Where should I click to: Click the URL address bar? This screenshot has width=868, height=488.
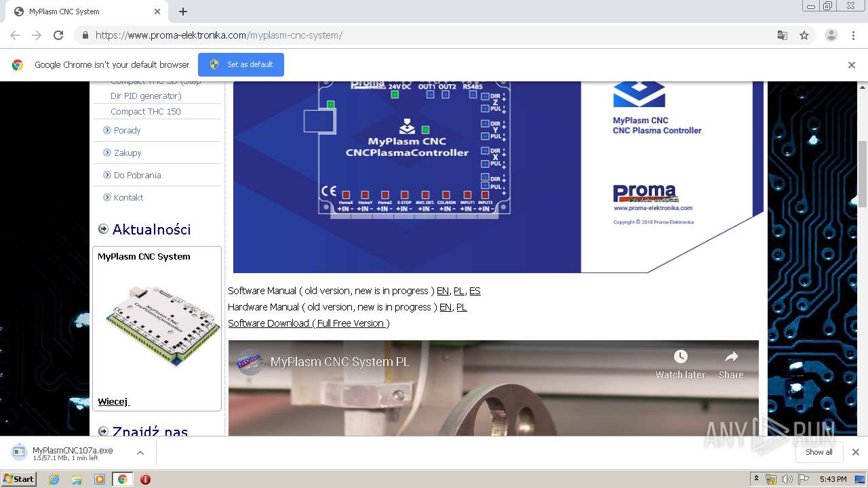[x=420, y=35]
